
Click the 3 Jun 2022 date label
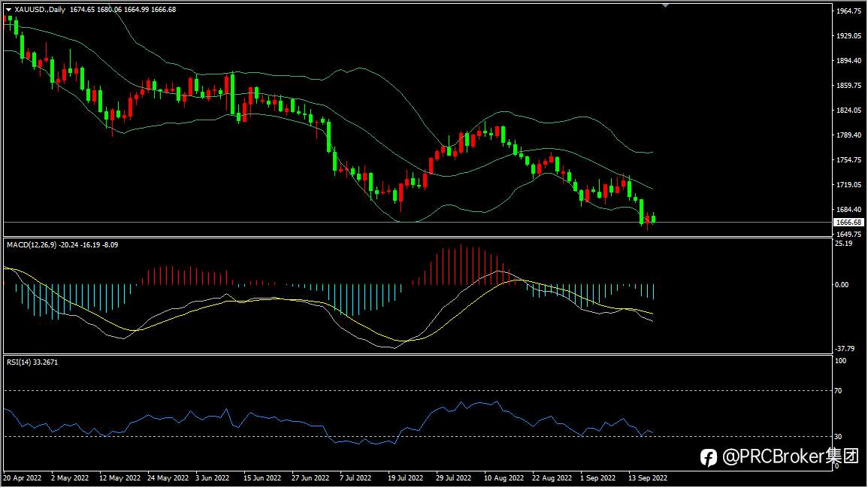tap(213, 478)
